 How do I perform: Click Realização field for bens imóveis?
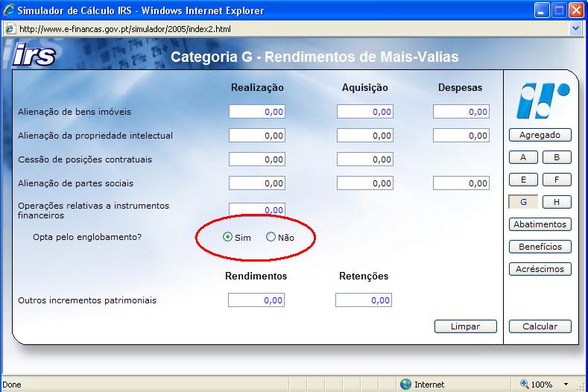257,112
